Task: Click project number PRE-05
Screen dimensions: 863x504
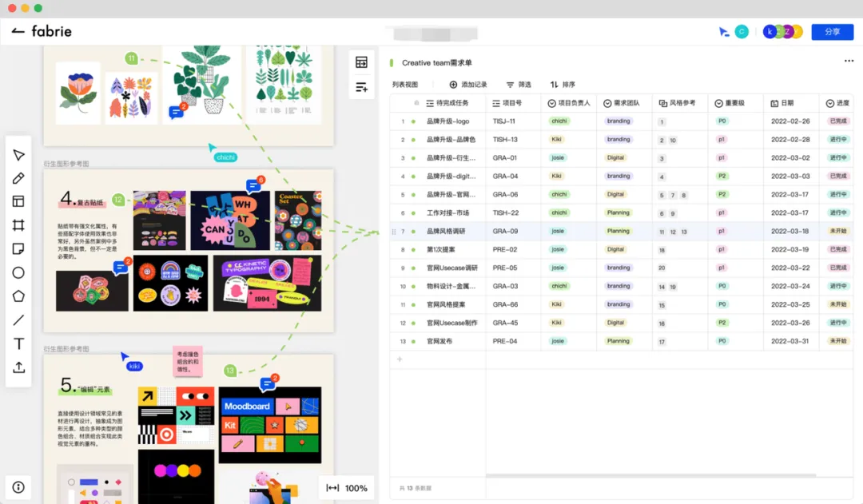Action: [x=505, y=268]
